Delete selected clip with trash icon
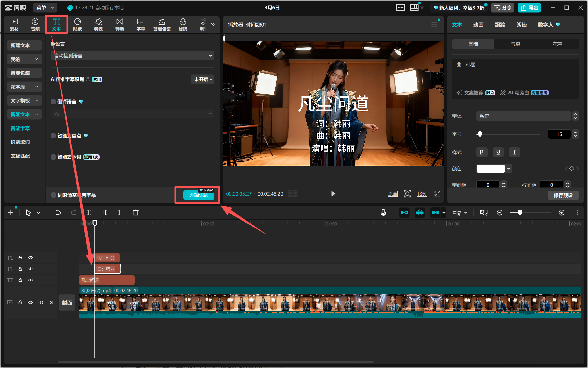Screen dimensions: 588x368 136,212
